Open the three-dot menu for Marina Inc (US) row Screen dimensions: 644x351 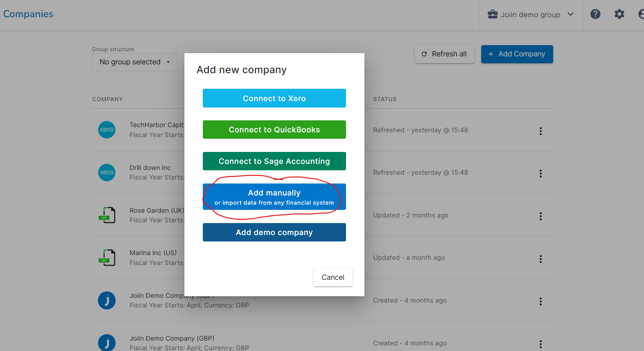pyautogui.click(x=540, y=259)
